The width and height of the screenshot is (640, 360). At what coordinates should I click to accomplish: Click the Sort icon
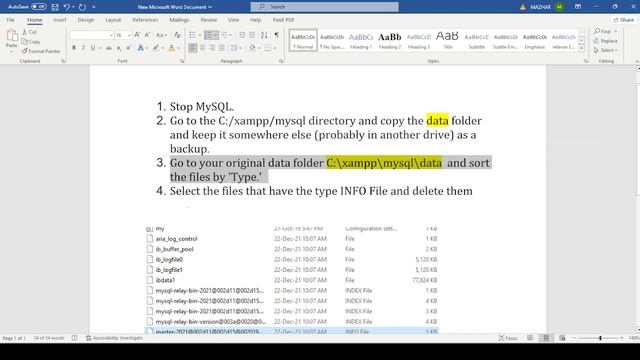coord(264,35)
